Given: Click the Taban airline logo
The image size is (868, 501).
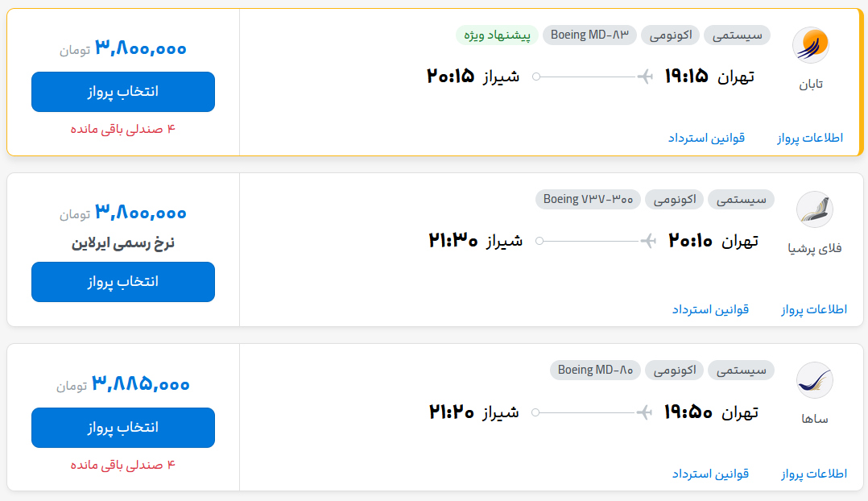Looking at the screenshot, I should tap(810, 45).
